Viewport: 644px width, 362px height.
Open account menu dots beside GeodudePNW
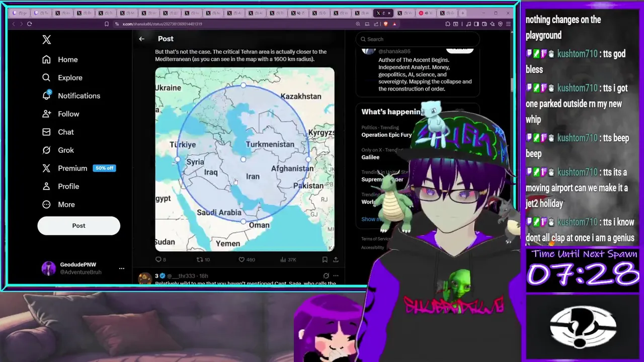click(x=121, y=268)
